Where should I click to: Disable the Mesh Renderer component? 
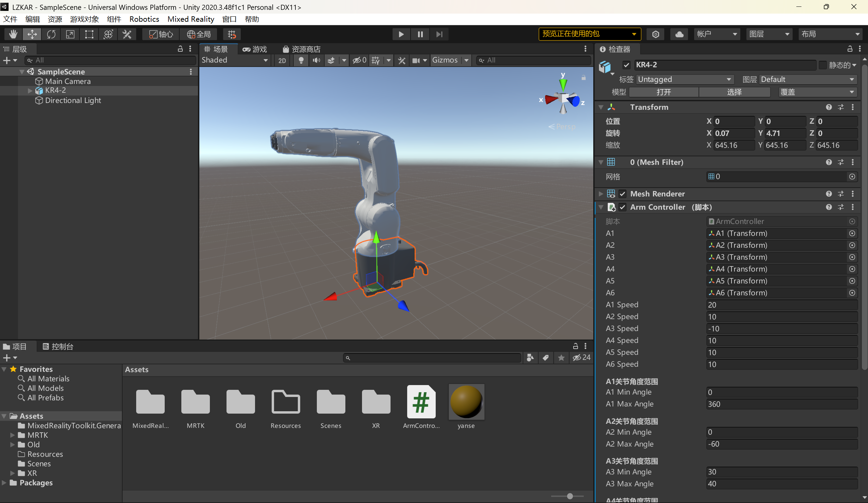pos(622,194)
